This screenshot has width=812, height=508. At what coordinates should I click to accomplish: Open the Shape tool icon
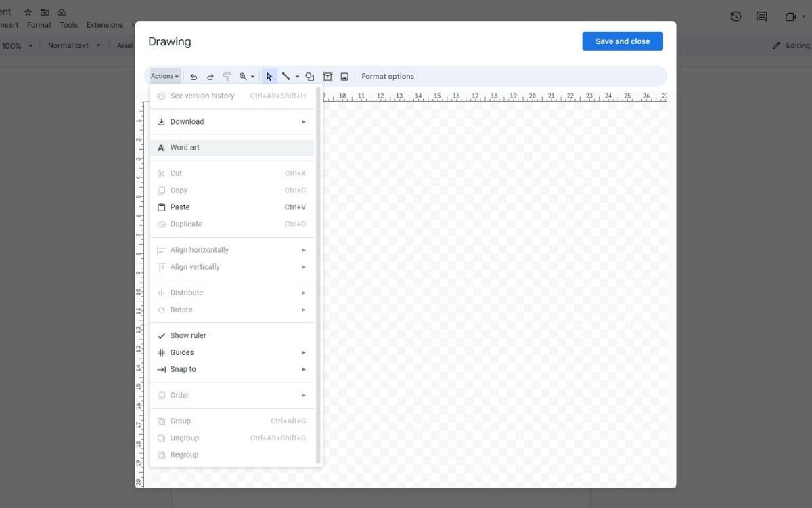pyautogui.click(x=310, y=77)
